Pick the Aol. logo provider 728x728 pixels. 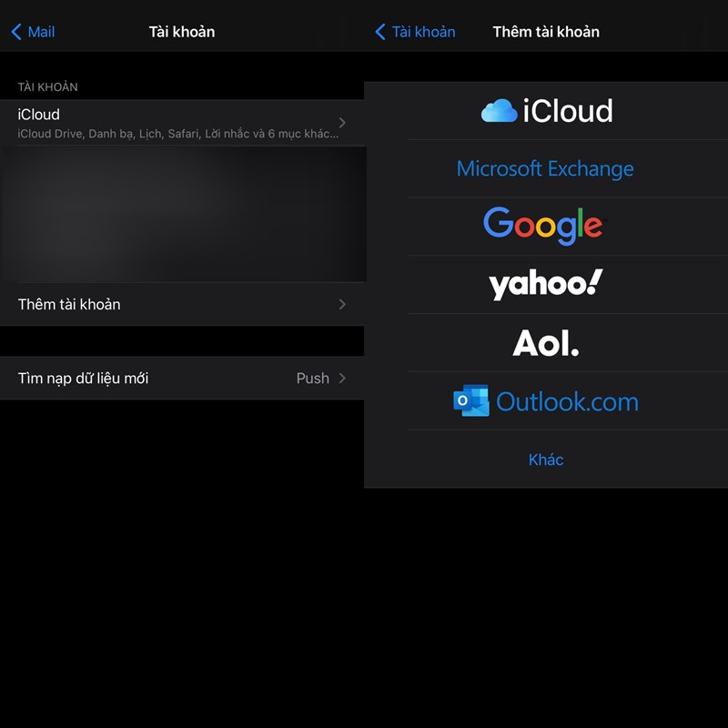[545, 343]
